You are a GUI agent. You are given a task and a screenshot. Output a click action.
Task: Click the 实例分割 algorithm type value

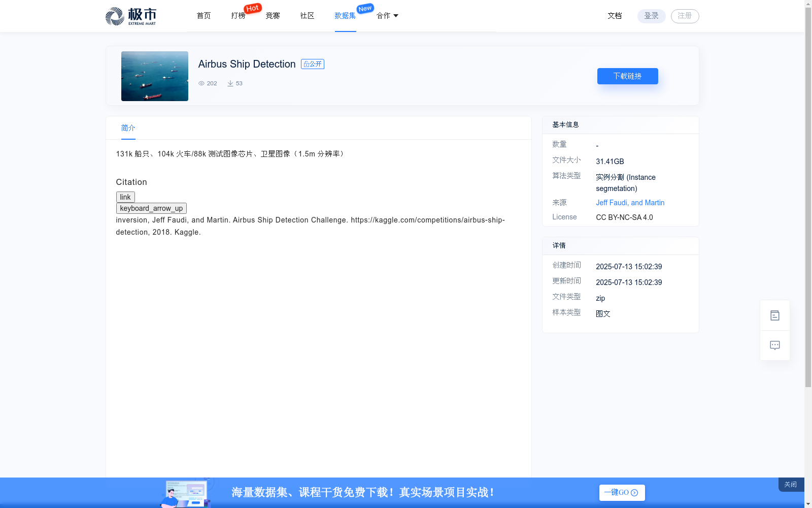626,183
